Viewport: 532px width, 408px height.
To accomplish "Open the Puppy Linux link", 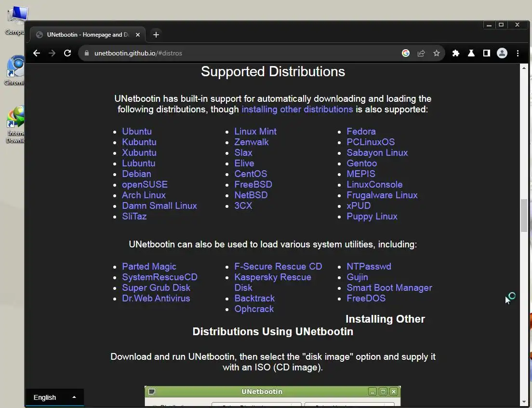I will coord(372,216).
